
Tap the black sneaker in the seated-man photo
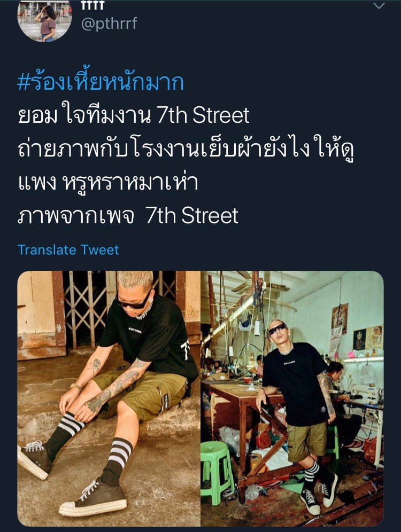[x=92, y=498]
